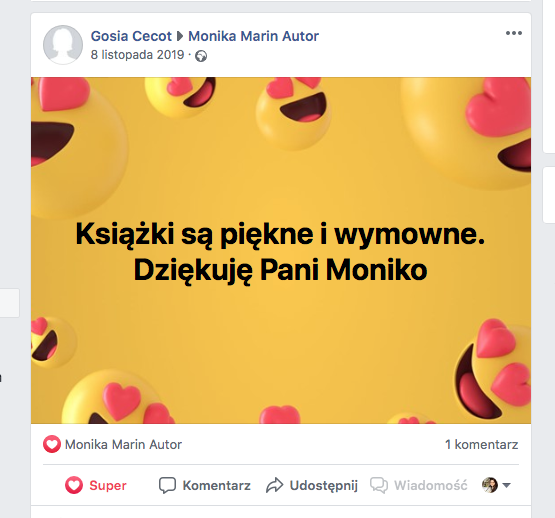This screenshot has height=518, width=555.
Task: Click the Wiadomość button label
Action: [x=431, y=485]
